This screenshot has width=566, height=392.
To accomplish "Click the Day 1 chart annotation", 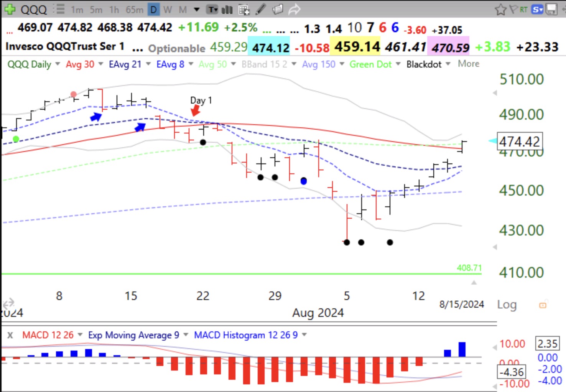I will coord(201,100).
